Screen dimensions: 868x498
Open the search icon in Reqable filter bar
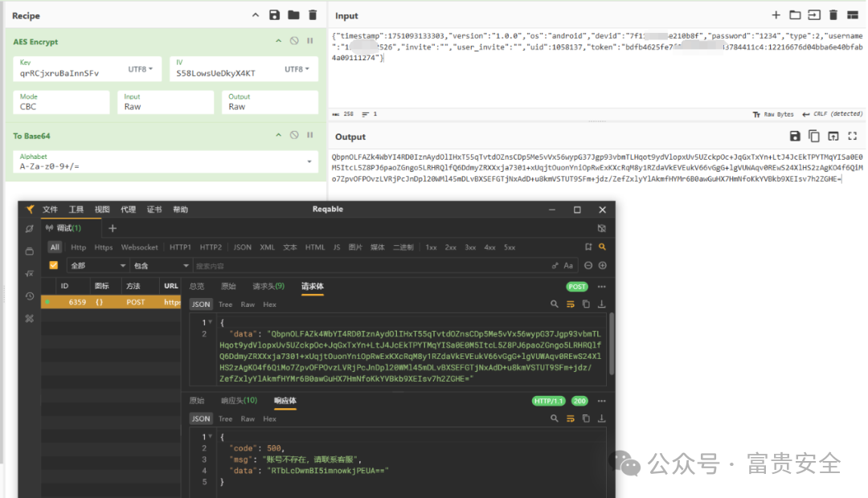pyautogui.click(x=602, y=247)
